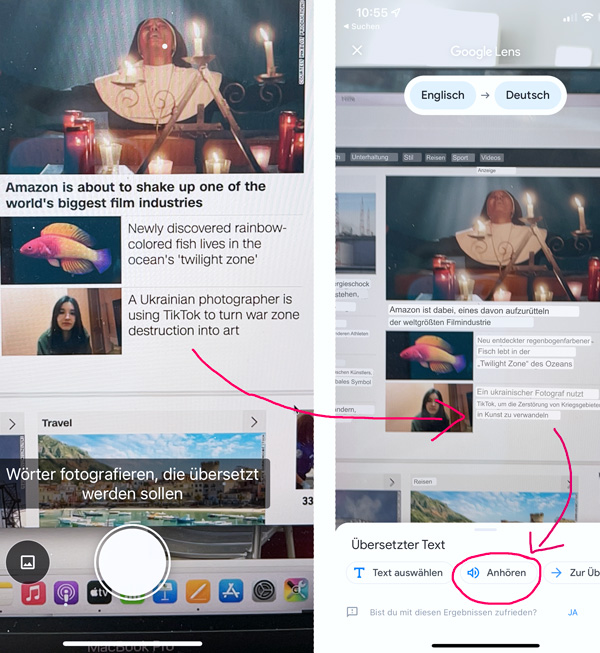Tap the Text auswählen button
This screenshot has height=653, width=600.
(x=399, y=573)
